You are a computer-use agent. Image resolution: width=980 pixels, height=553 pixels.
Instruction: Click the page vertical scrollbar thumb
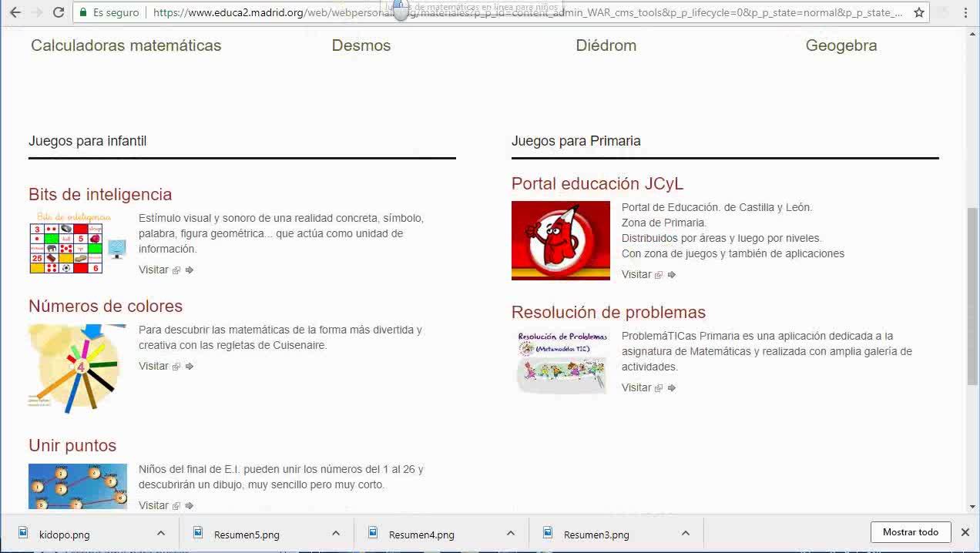pos(972,297)
